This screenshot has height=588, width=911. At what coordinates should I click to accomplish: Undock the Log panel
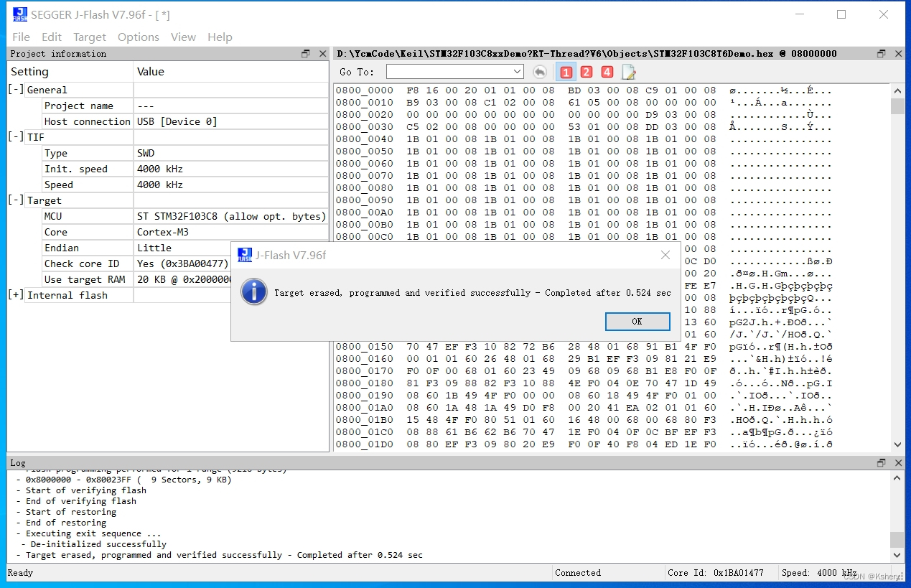[x=882, y=463]
